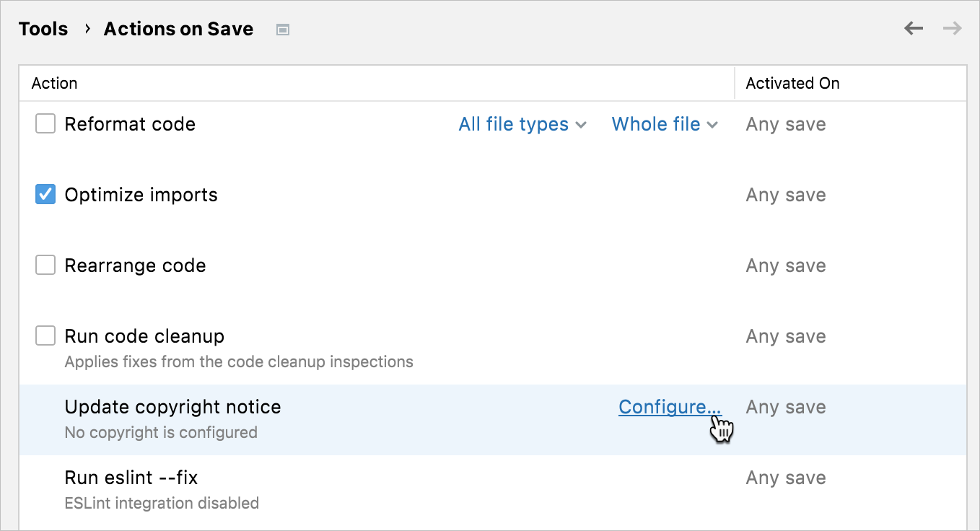The image size is (980, 531).
Task: Select the Run eslint --fix row
Action: click(493, 490)
